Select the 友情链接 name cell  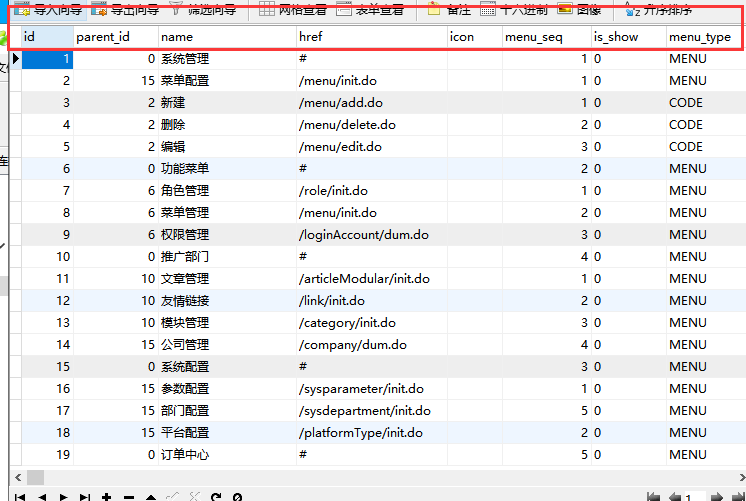[227, 300]
